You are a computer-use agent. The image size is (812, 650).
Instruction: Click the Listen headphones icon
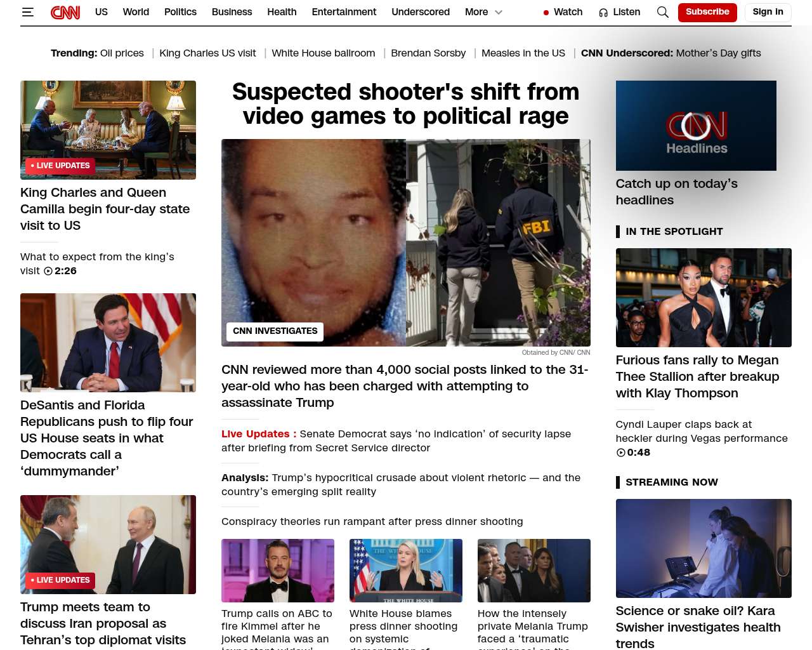(603, 13)
